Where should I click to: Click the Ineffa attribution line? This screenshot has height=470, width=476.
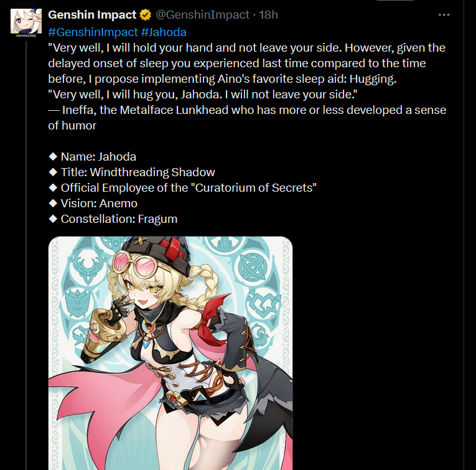(x=247, y=118)
